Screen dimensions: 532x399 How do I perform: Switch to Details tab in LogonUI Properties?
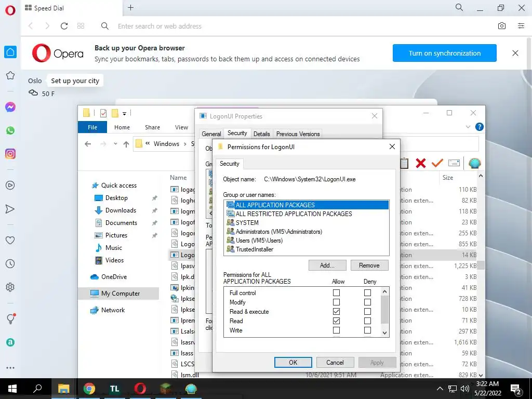coord(262,134)
